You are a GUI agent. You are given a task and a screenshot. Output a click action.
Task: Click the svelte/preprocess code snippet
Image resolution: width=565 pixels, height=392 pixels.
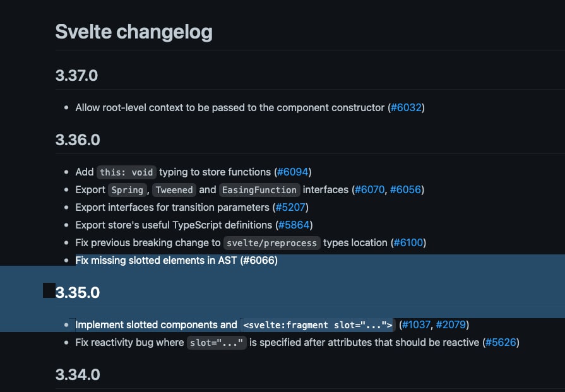271,243
